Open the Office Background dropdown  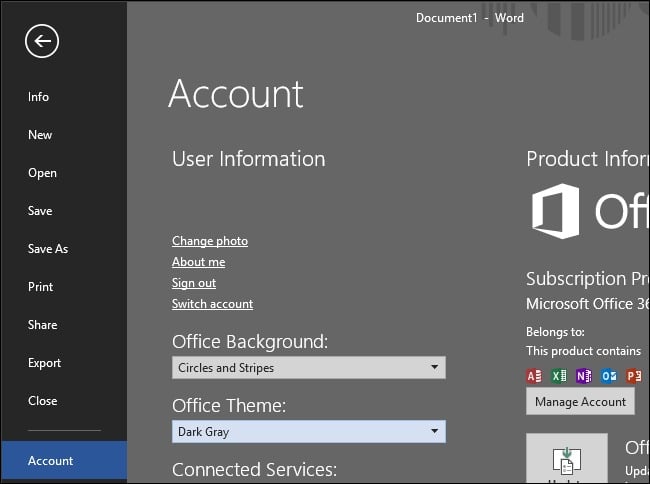tap(309, 368)
